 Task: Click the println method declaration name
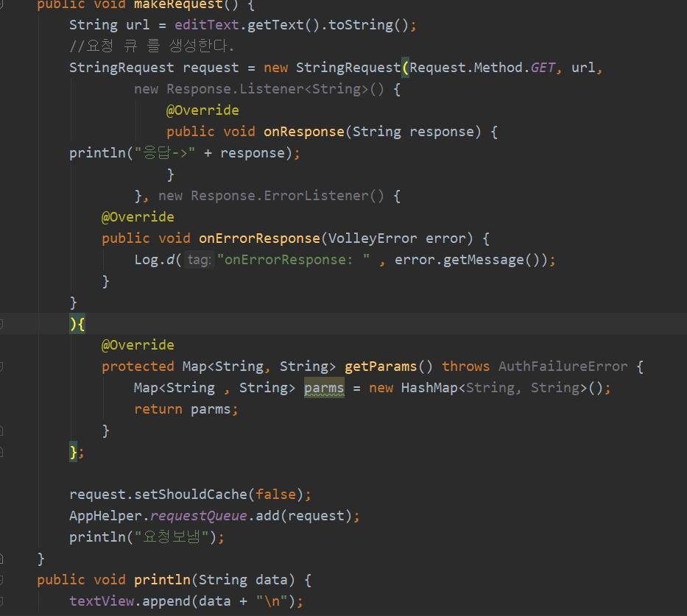pos(162,580)
